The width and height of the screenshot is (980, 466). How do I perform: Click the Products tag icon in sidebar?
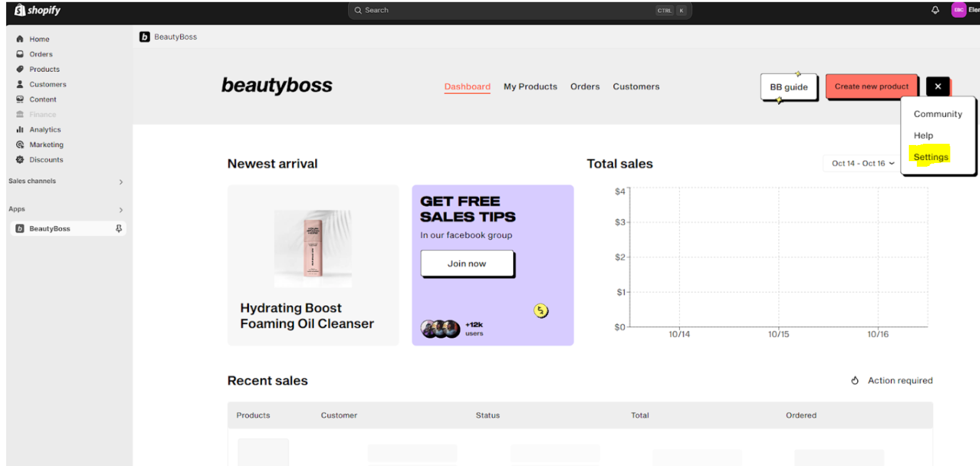click(20, 69)
